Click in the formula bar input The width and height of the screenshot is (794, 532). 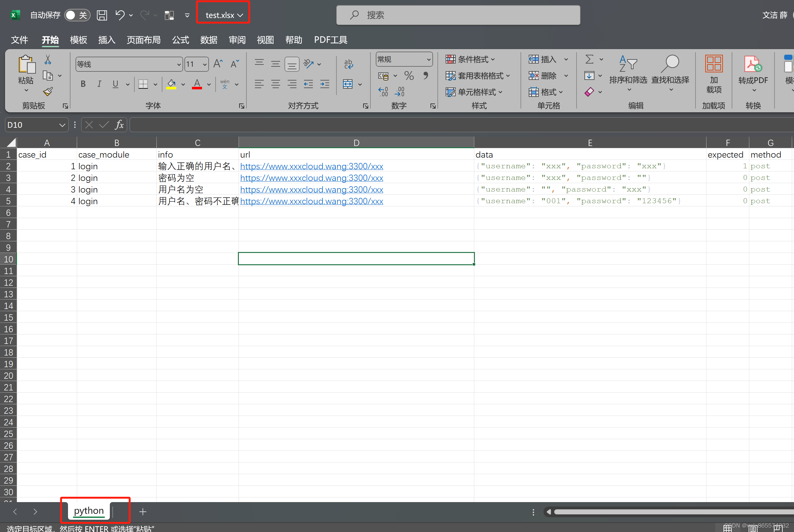pyautogui.click(x=461, y=125)
